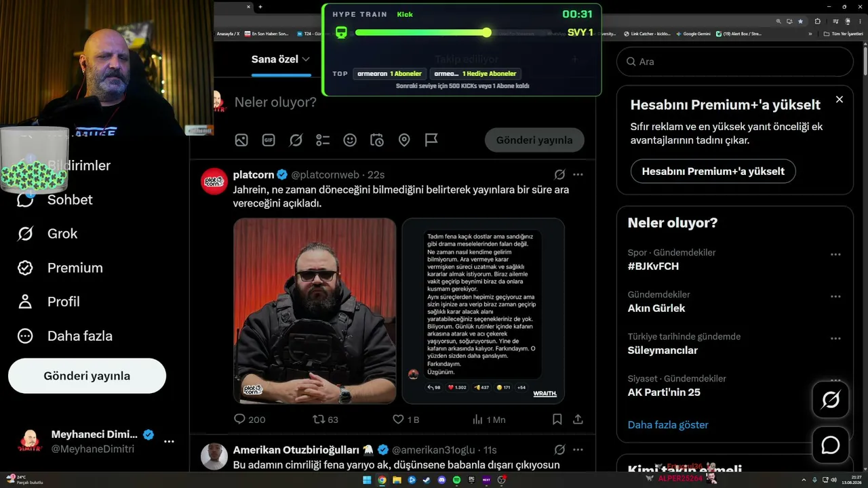View analytics of the platcorn post

pyautogui.click(x=489, y=420)
